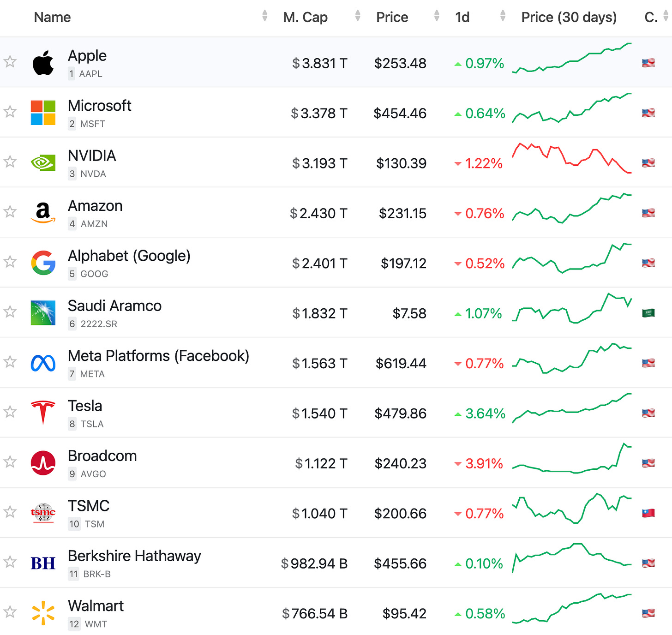The height and width of the screenshot is (635, 672).
Task: Favorite Microsoft with its star
Action: pyautogui.click(x=10, y=111)
